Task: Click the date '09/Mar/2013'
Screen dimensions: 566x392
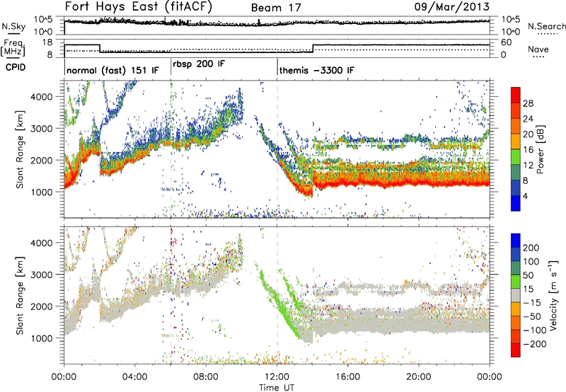Action: click(452, 6)
